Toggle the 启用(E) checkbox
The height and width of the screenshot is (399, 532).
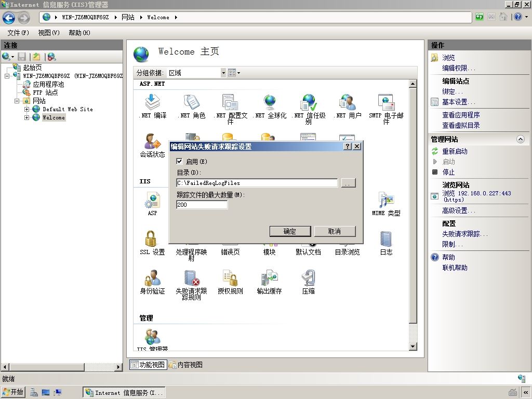point(179,161)
